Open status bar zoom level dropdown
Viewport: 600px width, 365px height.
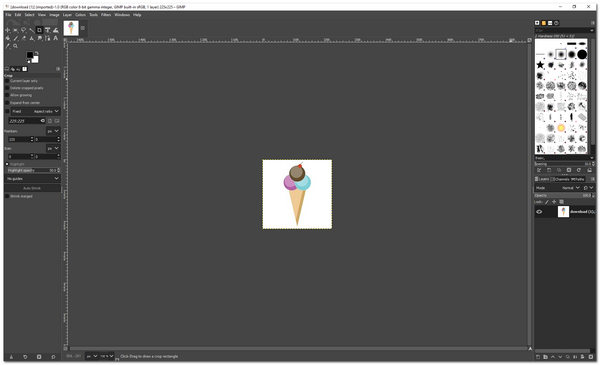pos(107,356)
